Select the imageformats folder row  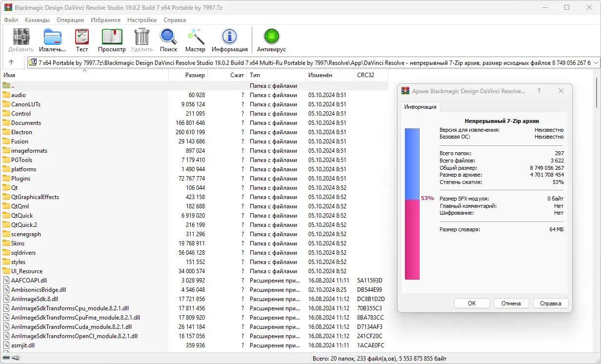pyautogui.click(x=195, y=151)
